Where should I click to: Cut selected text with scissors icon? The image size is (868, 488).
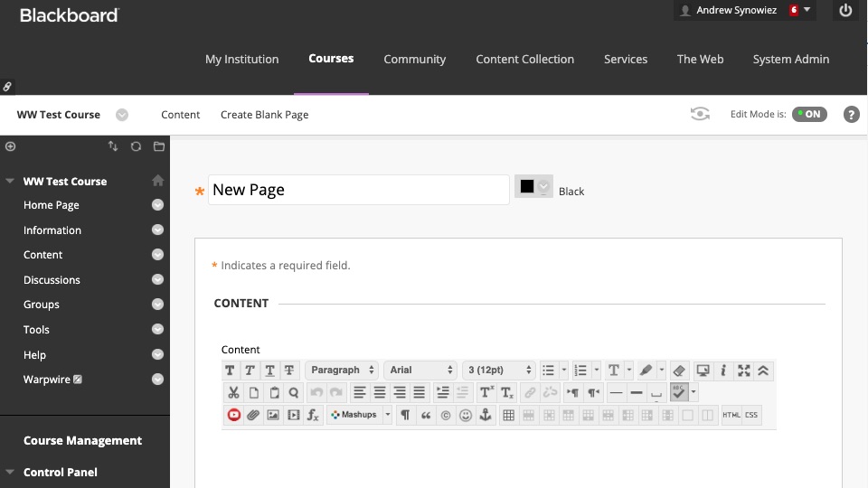click(233, 393)
